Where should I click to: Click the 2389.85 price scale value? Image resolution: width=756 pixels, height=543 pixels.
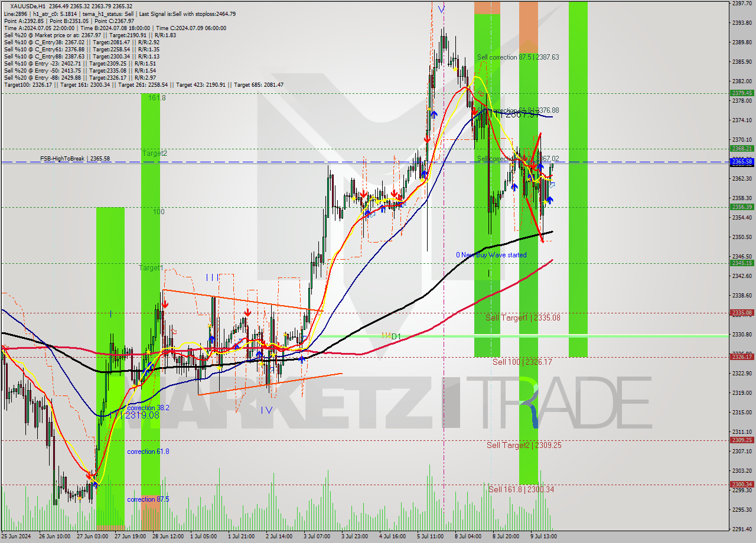(x=742, y=42)
